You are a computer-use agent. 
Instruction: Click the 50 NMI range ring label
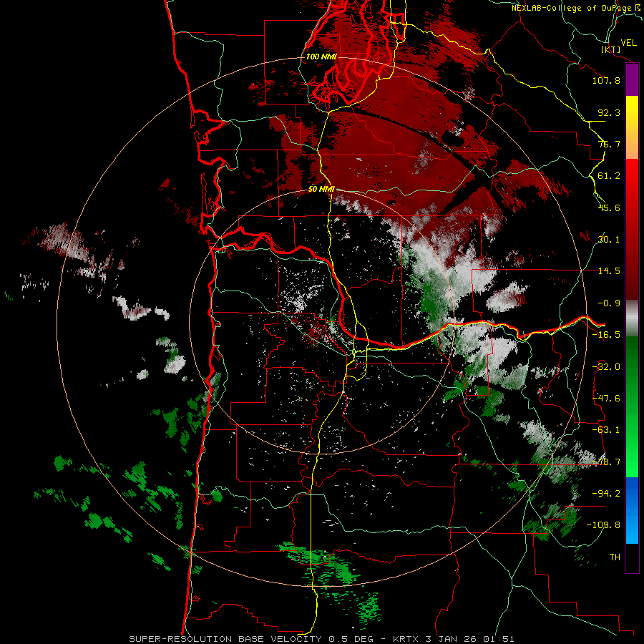click(321, 189)
